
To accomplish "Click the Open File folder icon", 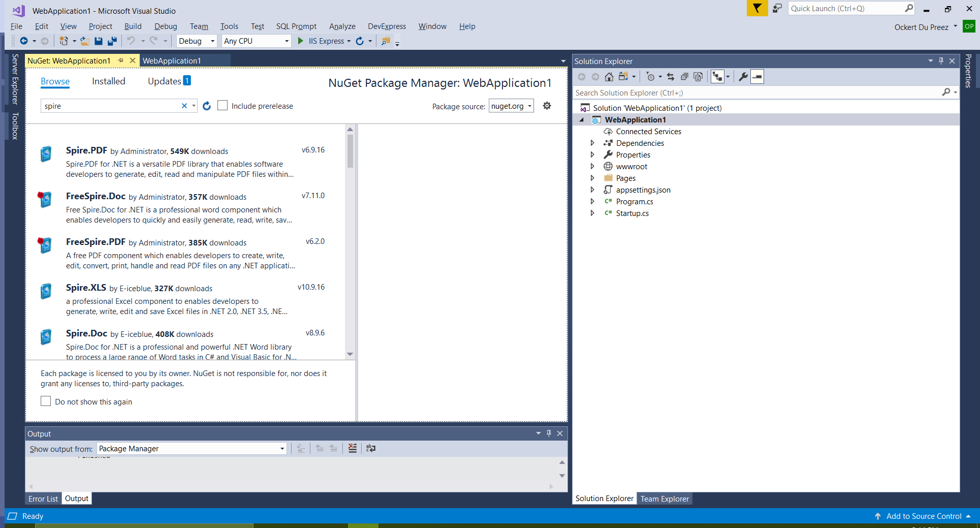I will pyautogui.click(x=85, y=41).
